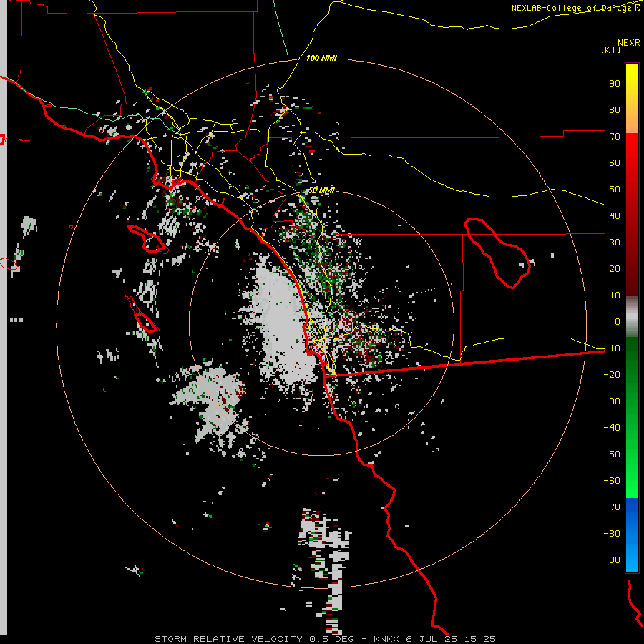Click the 10 value on velocity scale

615,296
